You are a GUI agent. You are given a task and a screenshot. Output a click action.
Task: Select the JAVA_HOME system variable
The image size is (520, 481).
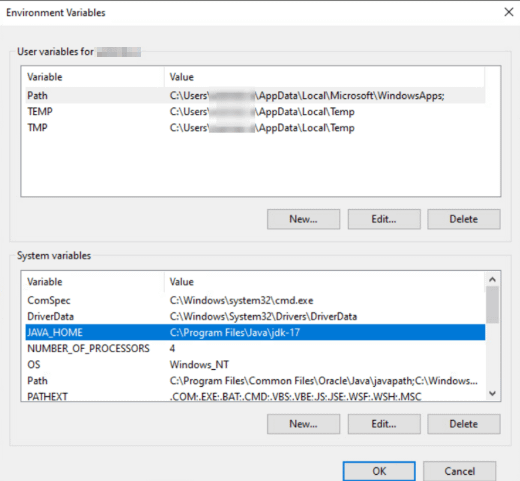click(x=255, y=332)
